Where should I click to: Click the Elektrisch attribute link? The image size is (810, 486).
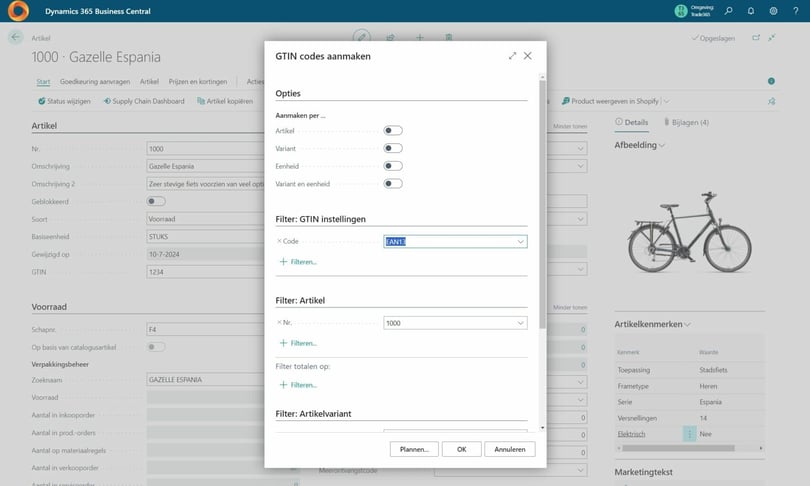[x=631, y=434]
